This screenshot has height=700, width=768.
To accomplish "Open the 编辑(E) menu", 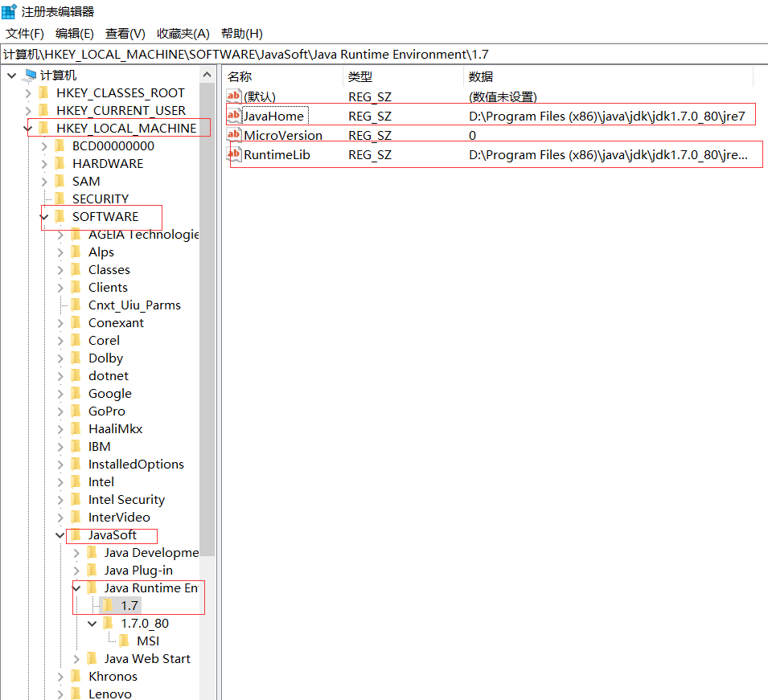I will 75,34.
